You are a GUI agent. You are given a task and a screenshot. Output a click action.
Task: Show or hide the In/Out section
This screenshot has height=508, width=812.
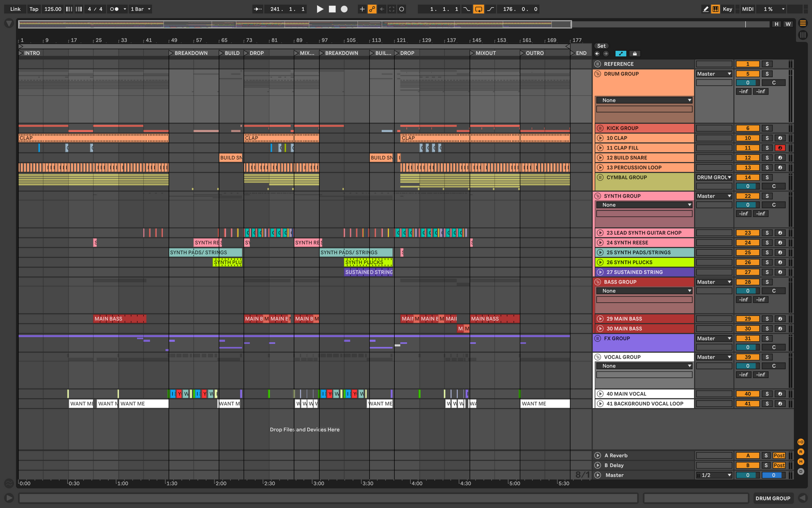tap(801, 442)
